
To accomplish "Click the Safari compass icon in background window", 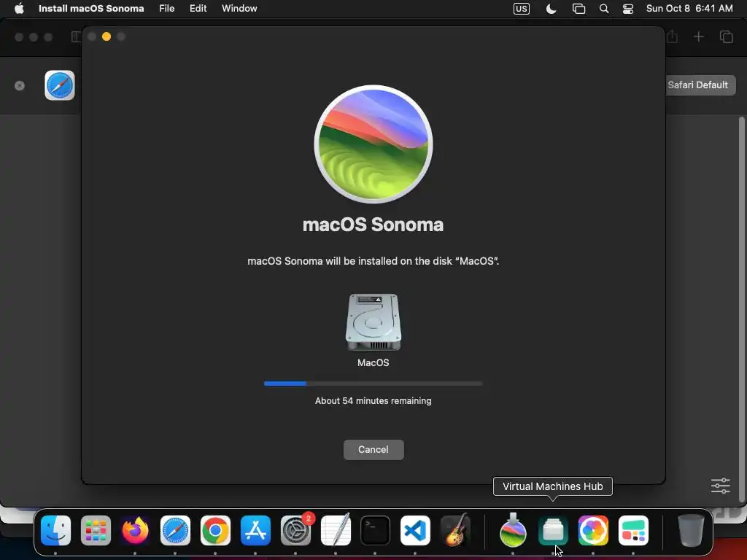I will tap(60, 85).
